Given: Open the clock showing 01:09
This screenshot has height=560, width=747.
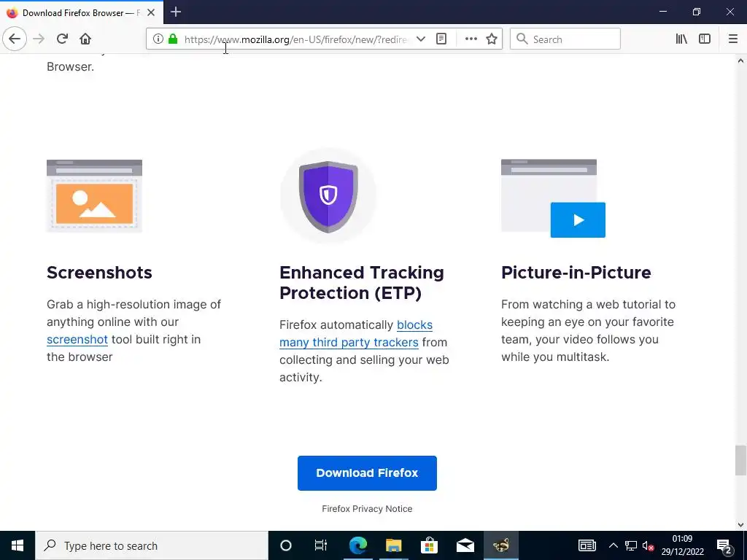Looking at the screenshot, I should pyautogui.click(x=682, y=545).
